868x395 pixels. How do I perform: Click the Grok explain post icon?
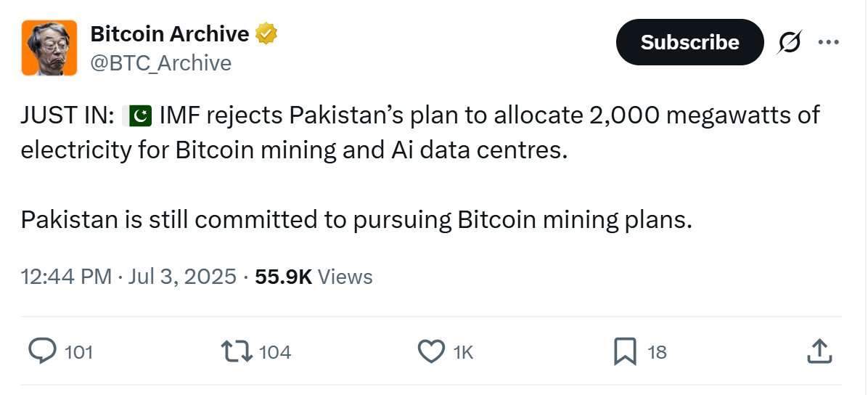pos(789,43)
